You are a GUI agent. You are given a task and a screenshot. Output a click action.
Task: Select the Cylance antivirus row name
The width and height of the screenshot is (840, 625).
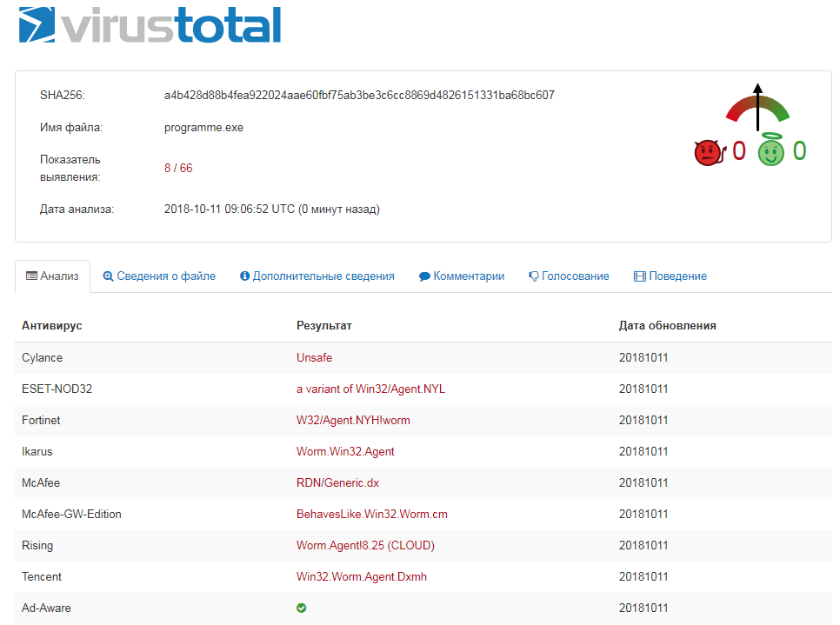point(42,358)
